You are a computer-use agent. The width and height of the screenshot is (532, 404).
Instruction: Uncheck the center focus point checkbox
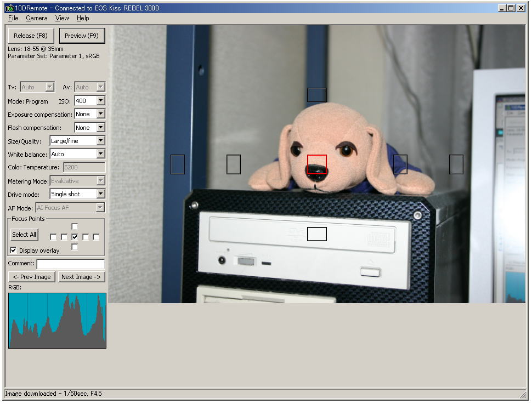coord(75,237)
